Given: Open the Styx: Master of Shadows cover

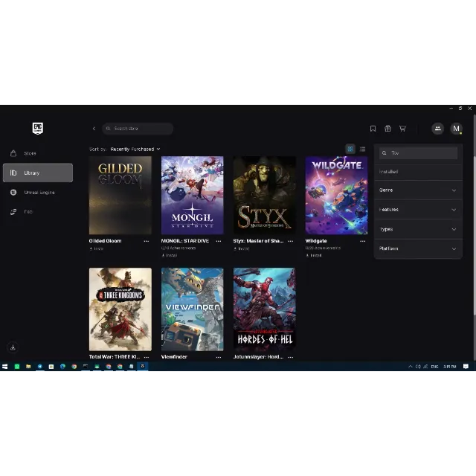Looking at the screenshot, I should click(x=265, y=195).
